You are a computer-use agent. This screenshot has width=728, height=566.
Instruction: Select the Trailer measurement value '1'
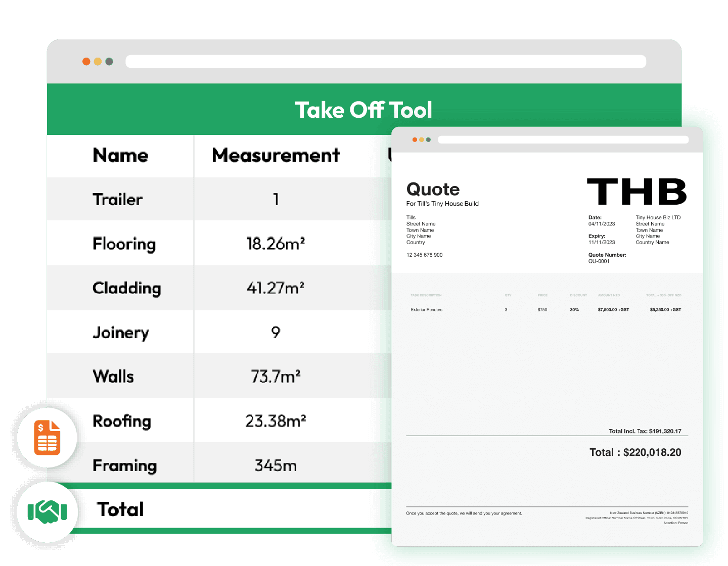pos(276,199)
